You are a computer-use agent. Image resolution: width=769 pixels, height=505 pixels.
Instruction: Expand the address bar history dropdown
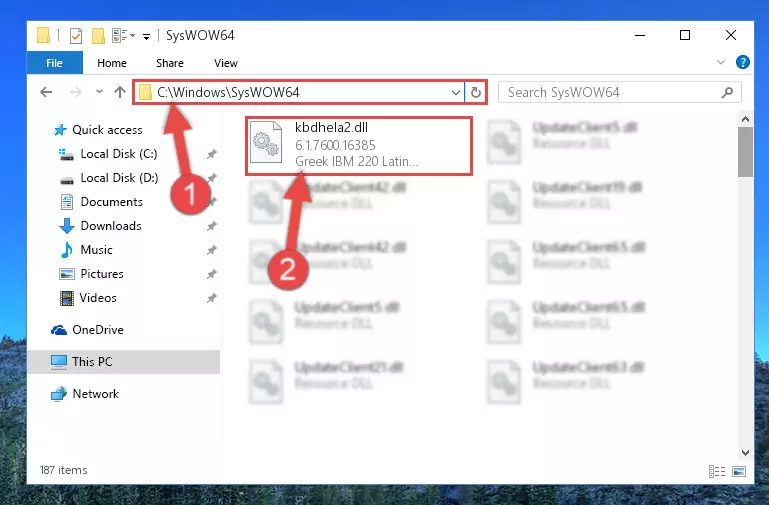click(456, 92)
